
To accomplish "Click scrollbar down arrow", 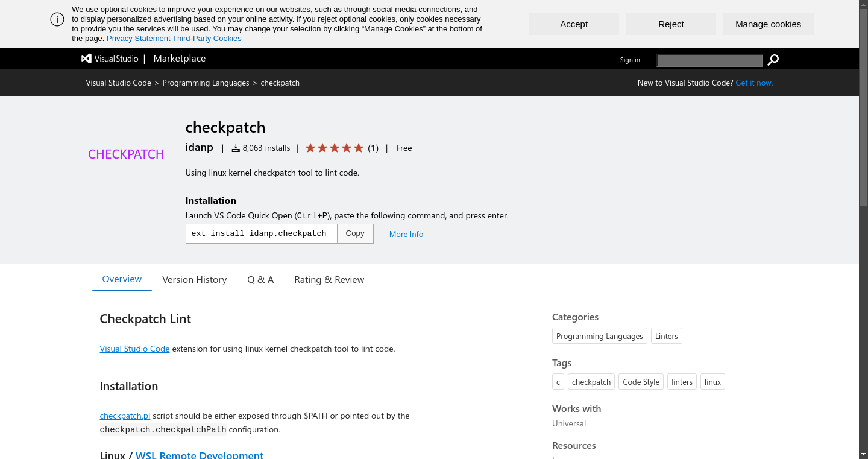I will point(863,455).
